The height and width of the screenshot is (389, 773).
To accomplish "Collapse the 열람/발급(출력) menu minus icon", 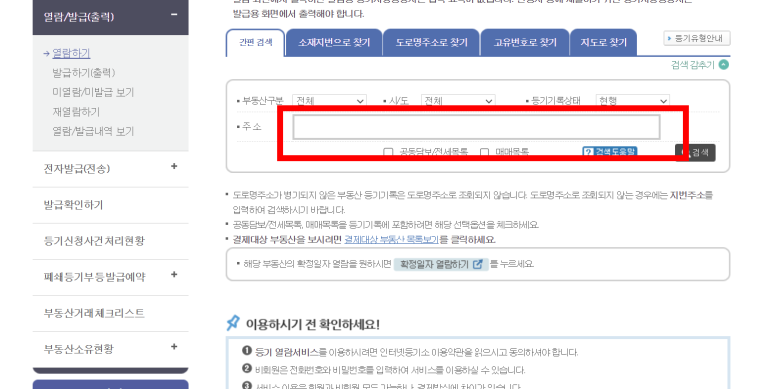I will [x=174, y=15].
